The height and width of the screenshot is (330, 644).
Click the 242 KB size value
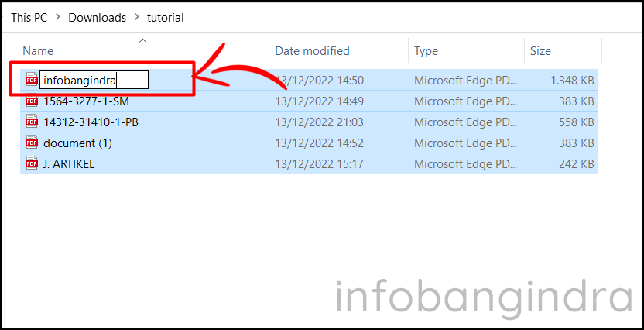(577, 164)
